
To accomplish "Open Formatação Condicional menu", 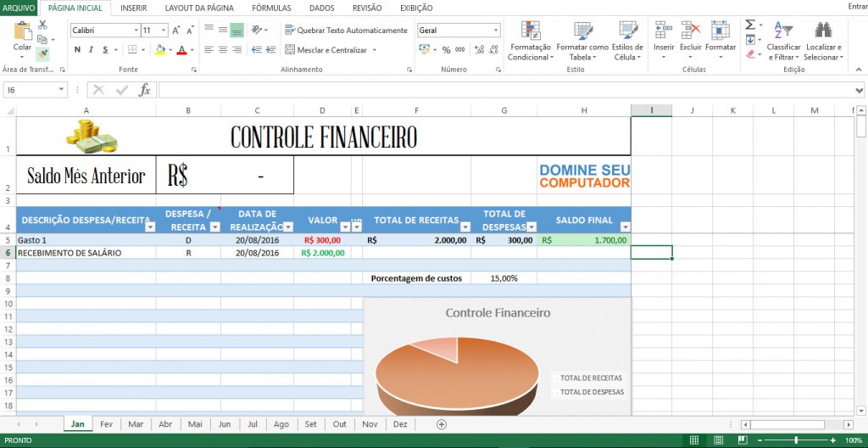I will point(531,42).
